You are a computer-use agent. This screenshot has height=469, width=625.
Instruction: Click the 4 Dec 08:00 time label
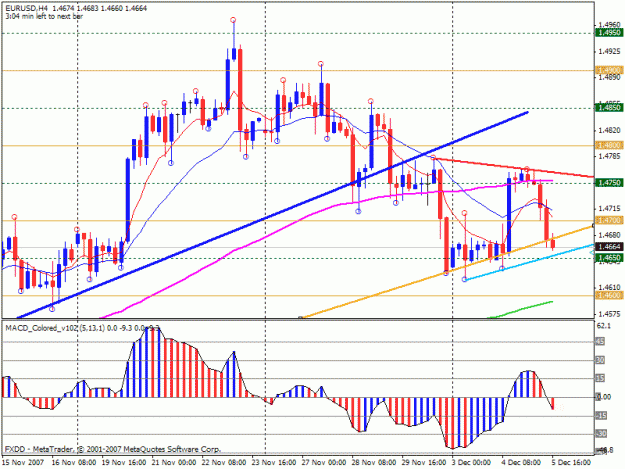(521, 462)
